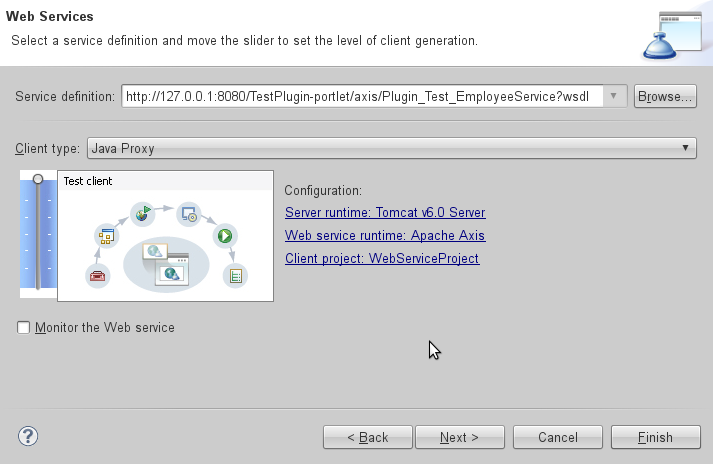Click inside the Service definition URL field

360,96
